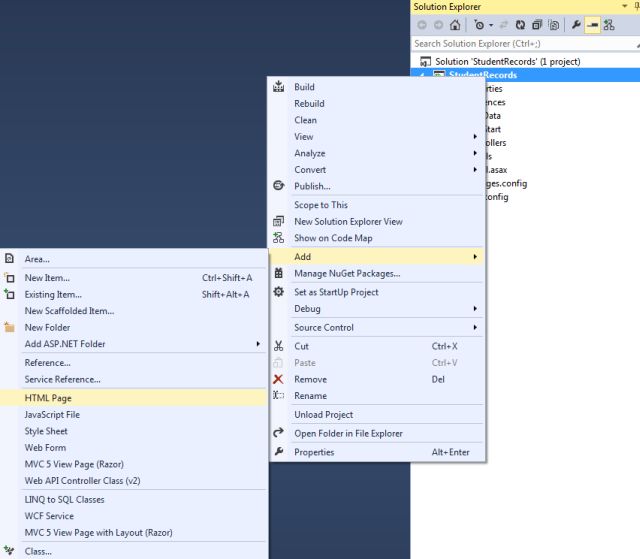Expand the Source Control submenu
The width and height of the screenshot is (640, 559).
[x=378, y=327]
